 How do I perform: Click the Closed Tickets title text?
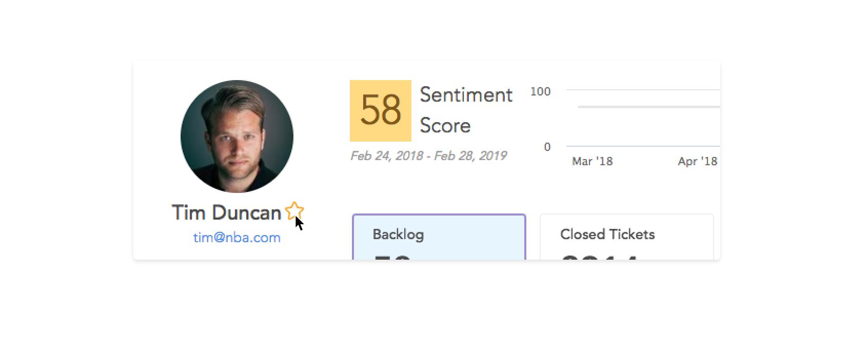[607, 235]
